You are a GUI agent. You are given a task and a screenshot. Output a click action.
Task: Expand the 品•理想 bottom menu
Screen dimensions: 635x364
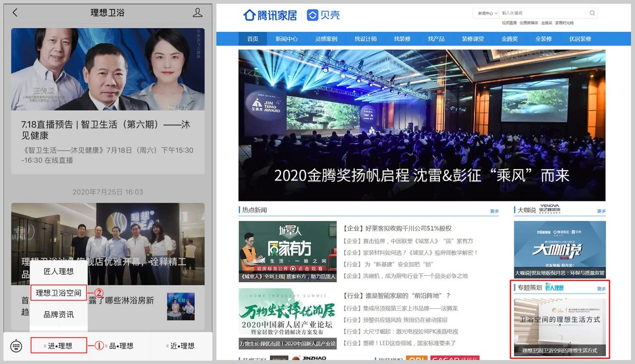[120, 346]
